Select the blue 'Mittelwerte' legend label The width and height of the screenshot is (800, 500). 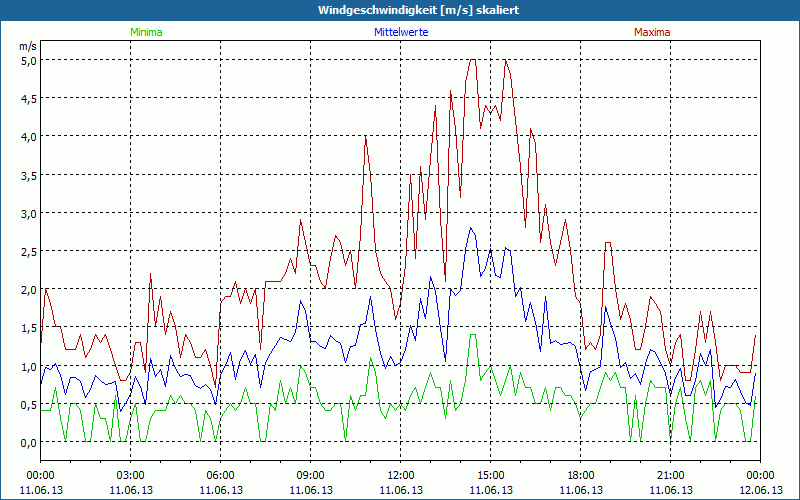(401, 32)
